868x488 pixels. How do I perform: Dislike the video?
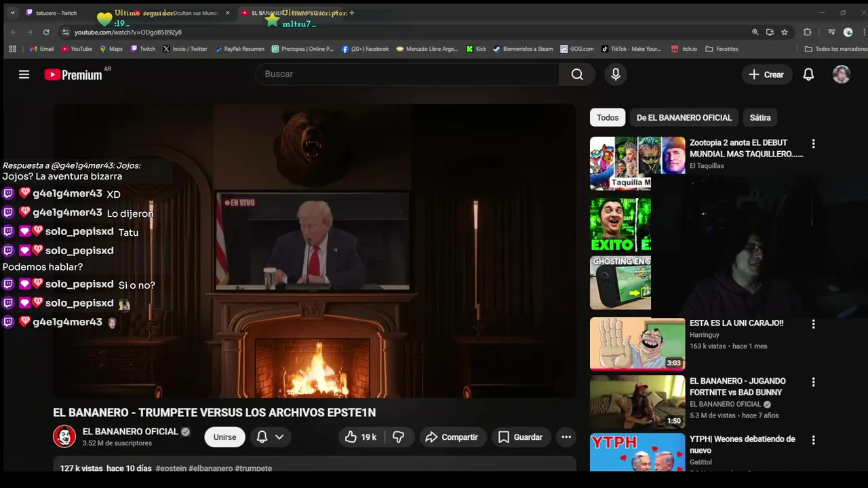point(399,437)
